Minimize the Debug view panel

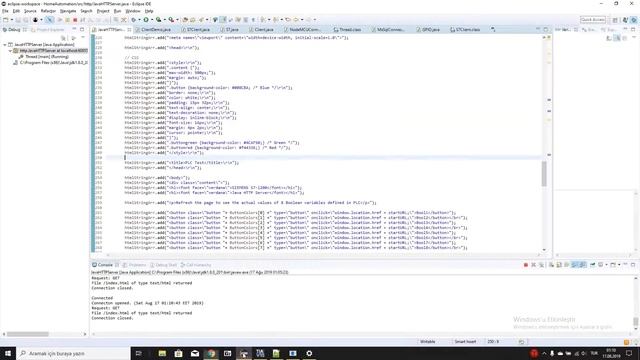75,29
